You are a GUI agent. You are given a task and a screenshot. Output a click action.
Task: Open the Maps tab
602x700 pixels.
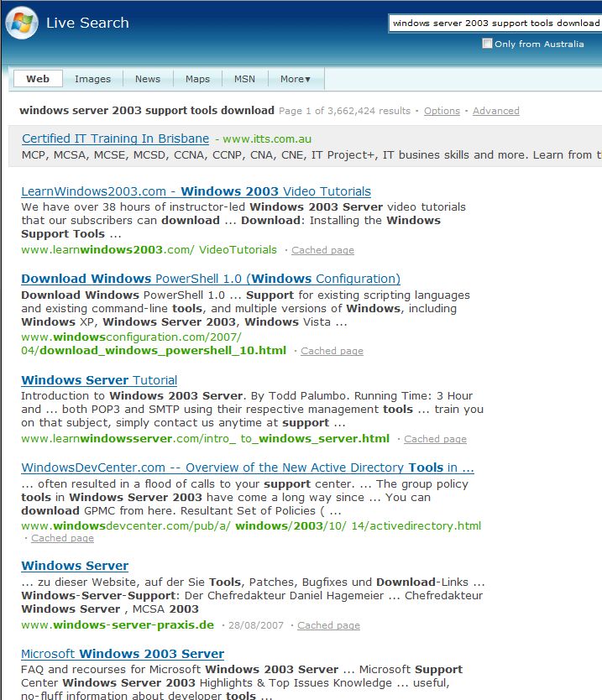tap(197, 79)
